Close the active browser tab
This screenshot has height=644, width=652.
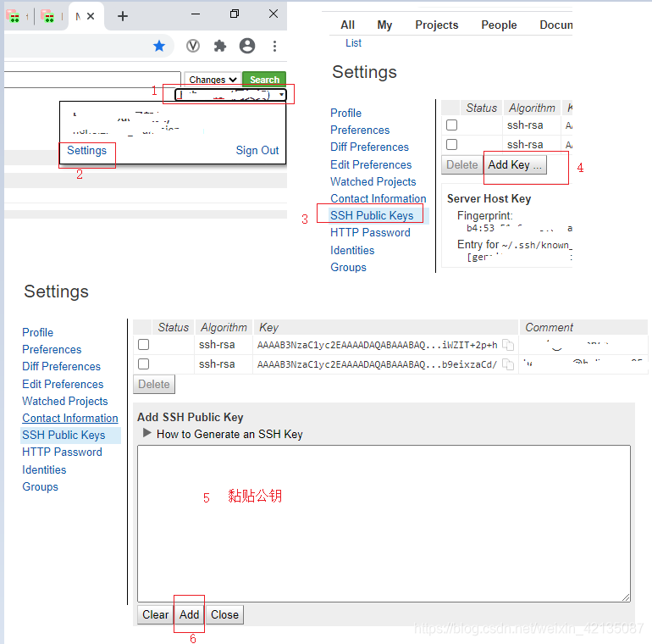click(91, 16)
